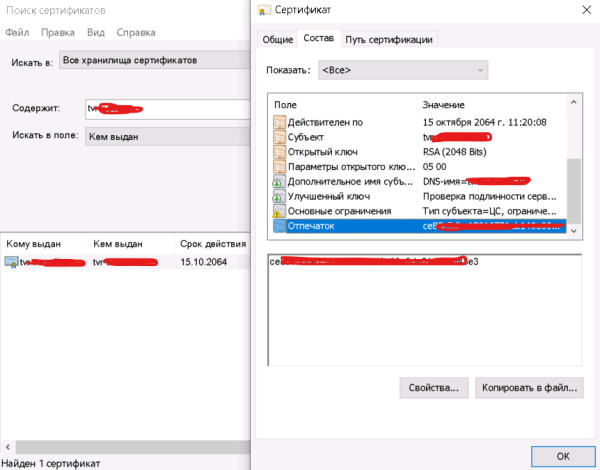Image resolution: width=600 pixels, height=470 pixels.
Task: Select the Открытый ключ row
Action: [x=419, y=152]
